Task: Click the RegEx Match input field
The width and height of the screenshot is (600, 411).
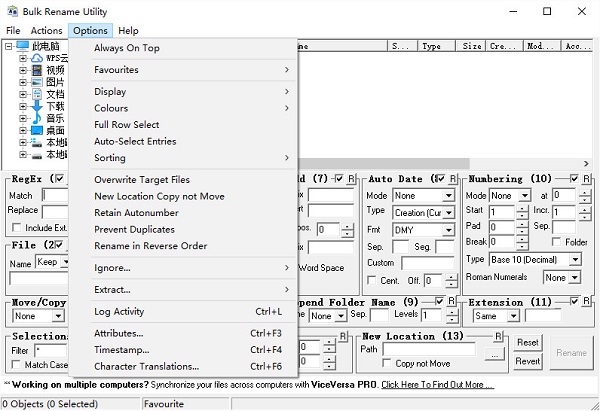Action: 56,195
